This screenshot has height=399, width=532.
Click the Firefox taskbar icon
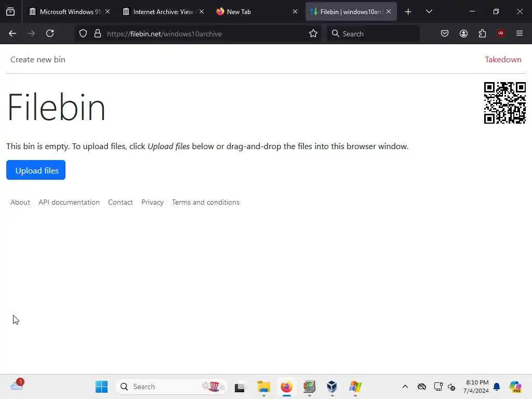tap(287, 387)
